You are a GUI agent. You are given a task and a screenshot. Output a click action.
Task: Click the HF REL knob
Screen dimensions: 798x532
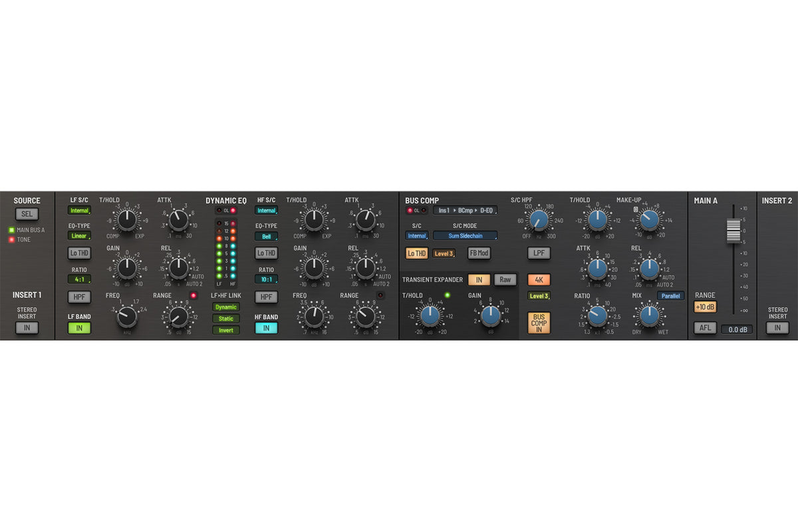[365, 268]
